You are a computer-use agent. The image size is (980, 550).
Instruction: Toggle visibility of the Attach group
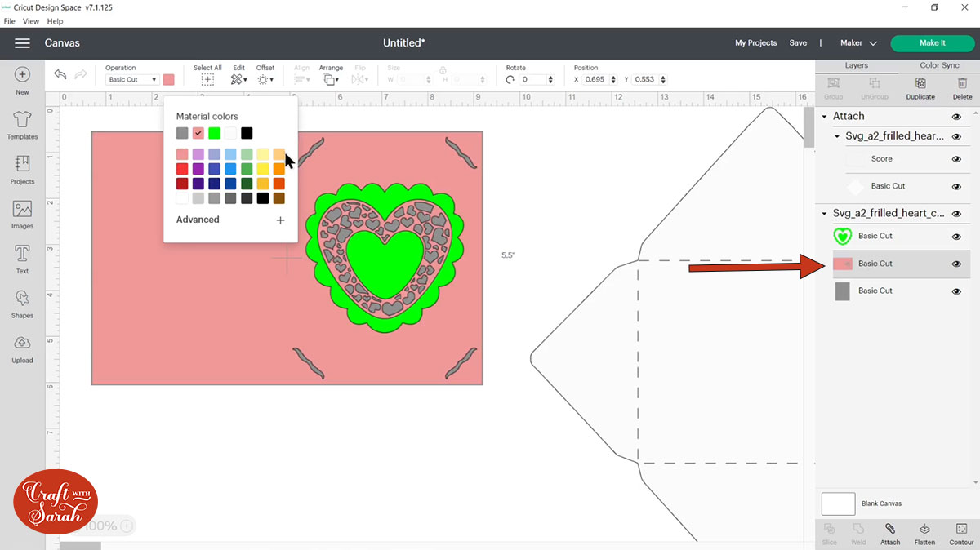(956, 117)
